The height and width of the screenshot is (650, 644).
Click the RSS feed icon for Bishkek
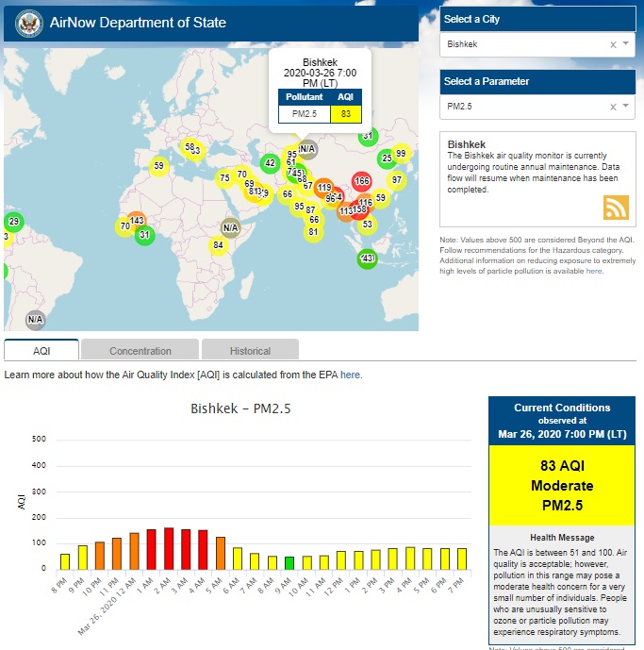(616, 208)
